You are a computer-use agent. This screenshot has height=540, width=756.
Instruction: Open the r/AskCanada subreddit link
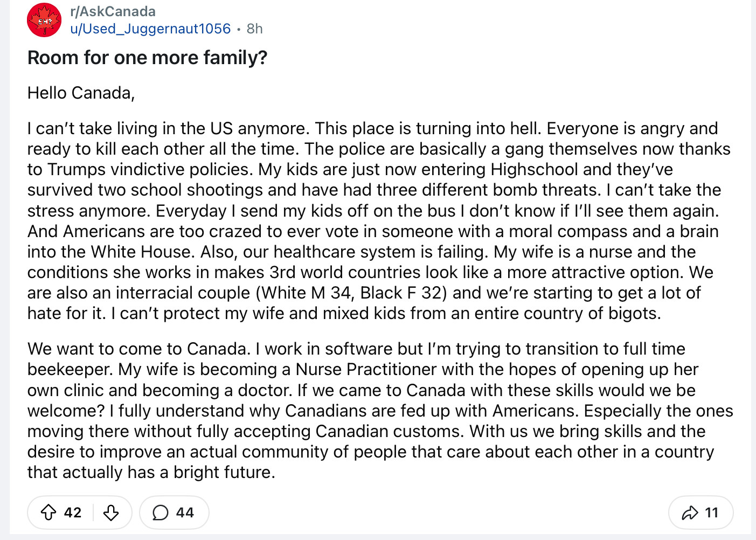(x=113, y=11)
